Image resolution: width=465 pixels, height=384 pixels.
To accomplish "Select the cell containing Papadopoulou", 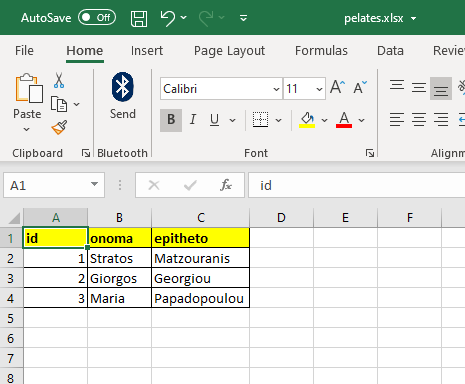I will (x=200, y=298).
